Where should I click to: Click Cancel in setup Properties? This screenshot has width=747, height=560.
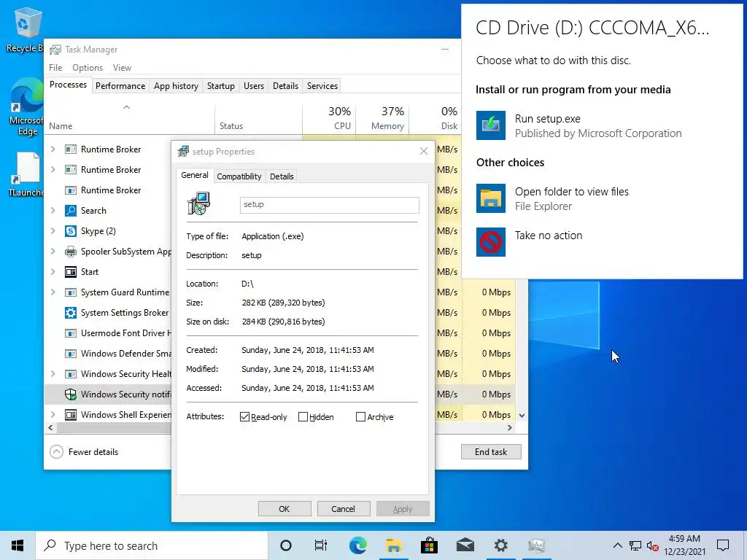click(343, 508)
